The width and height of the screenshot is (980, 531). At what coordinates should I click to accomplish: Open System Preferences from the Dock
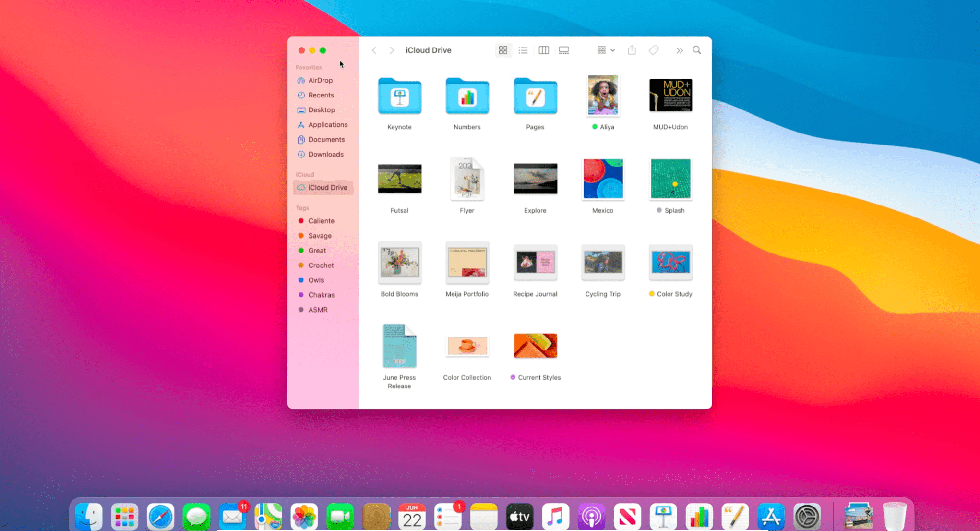pos(807,517)
